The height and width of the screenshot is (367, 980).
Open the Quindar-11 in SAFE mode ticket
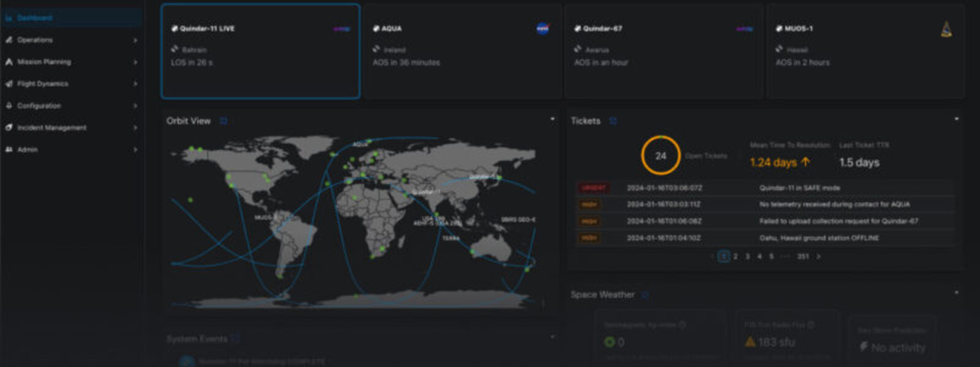(x=799, y=188)
